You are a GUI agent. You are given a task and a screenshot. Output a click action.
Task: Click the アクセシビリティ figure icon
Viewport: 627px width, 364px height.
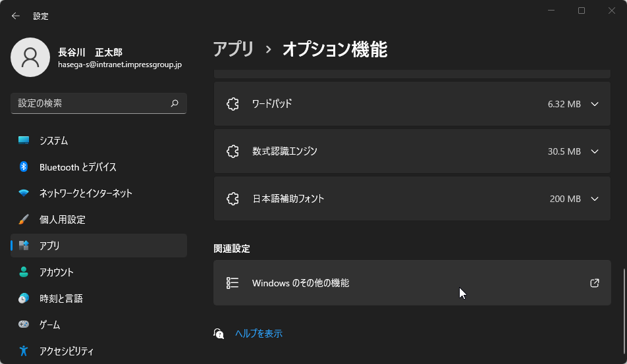[x=24, y=351]
